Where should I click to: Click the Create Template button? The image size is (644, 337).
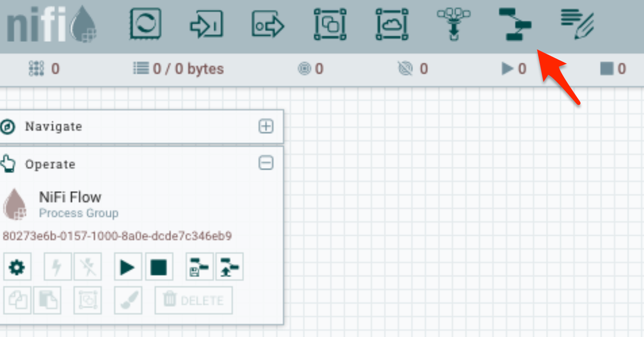point(199,267)
